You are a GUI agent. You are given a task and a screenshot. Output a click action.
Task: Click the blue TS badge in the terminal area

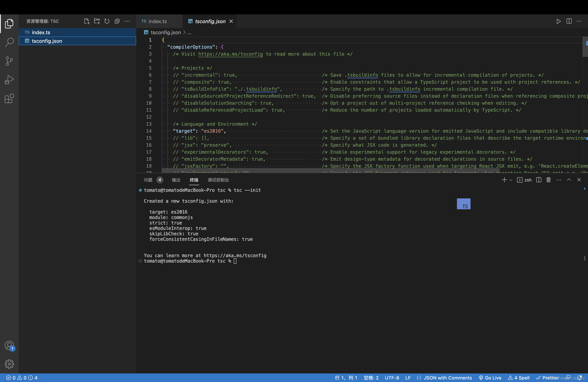[464, 204]
